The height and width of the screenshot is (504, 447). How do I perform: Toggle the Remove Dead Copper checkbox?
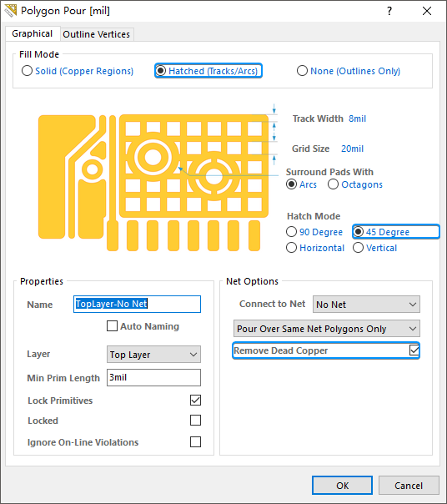point(414,350)
